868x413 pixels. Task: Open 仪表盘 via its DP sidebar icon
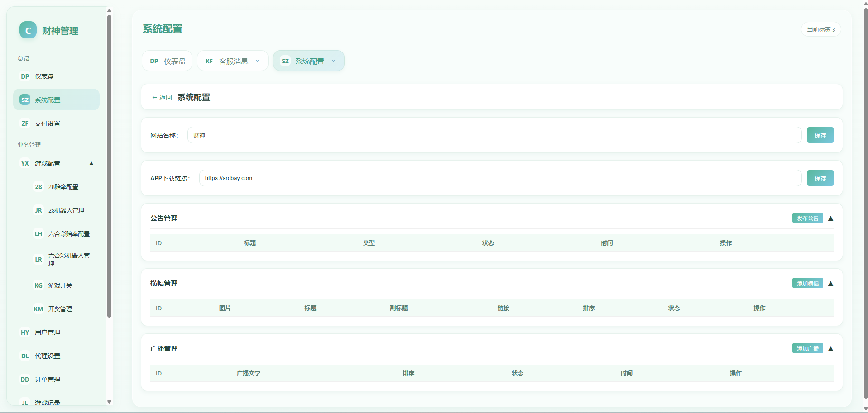25,76
